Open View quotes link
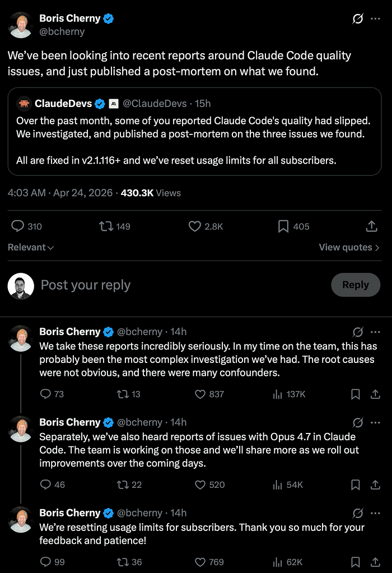The image size is (392, 573). 349,248
